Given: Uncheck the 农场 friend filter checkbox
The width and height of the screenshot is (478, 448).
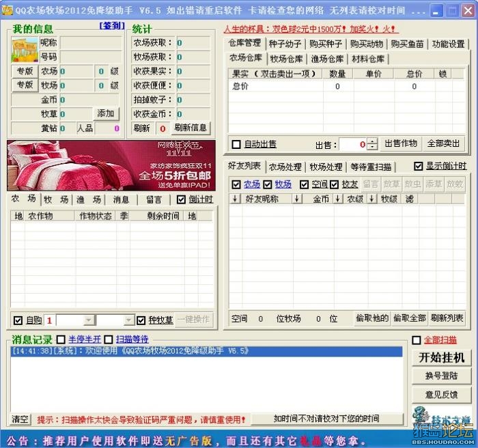Looking at the screenshot, I should click(236, 184).
